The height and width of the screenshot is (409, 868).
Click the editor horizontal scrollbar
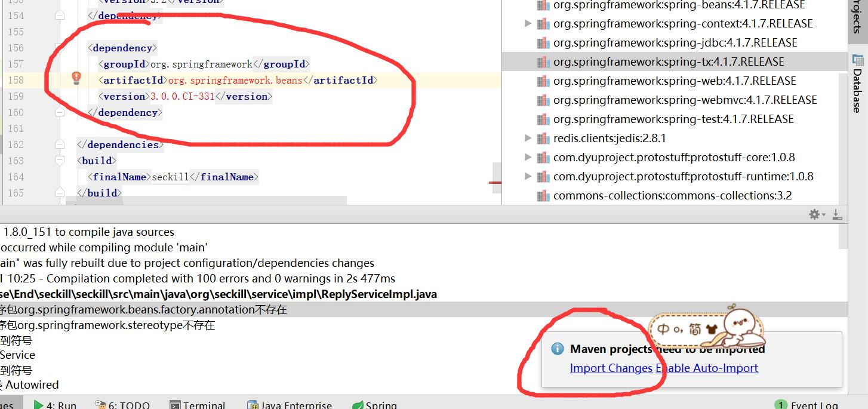[206, 201]
